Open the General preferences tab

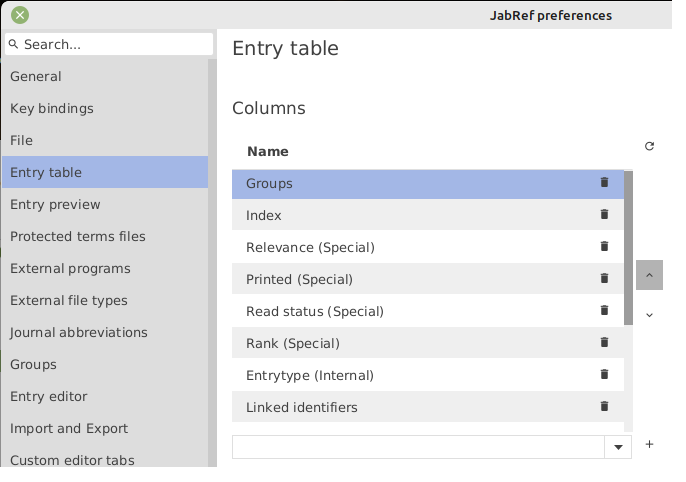click(x=36, y=76)
